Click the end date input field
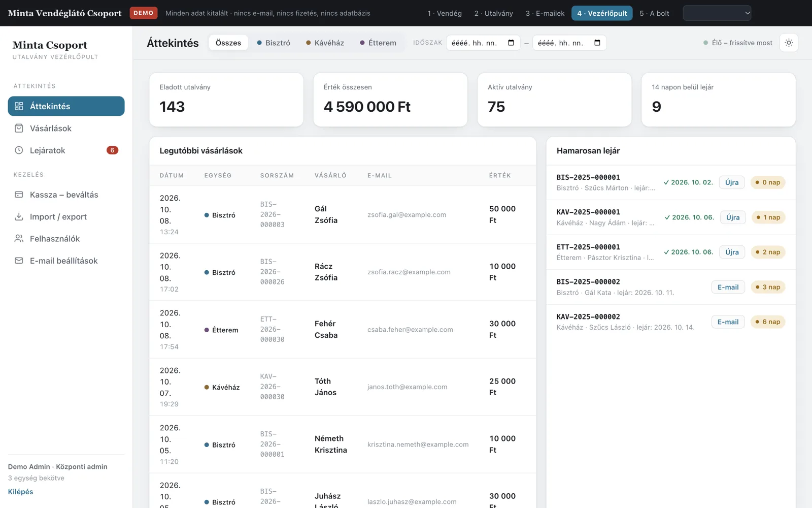The height and width of the screenshot is (508, 812). click(569, 43)
